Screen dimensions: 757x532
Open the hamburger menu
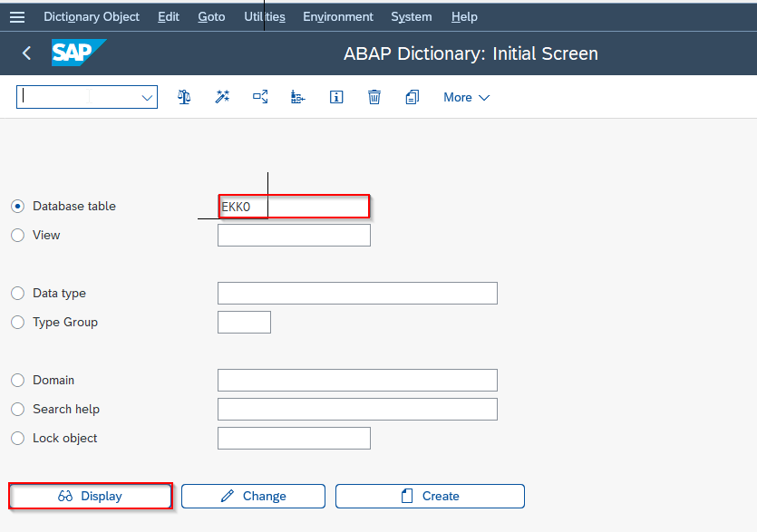pyautogui.click(x=16, y=16)
